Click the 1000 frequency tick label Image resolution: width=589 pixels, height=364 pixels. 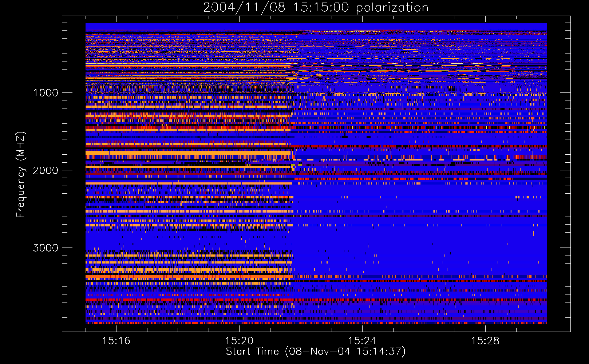pos(46,93)
